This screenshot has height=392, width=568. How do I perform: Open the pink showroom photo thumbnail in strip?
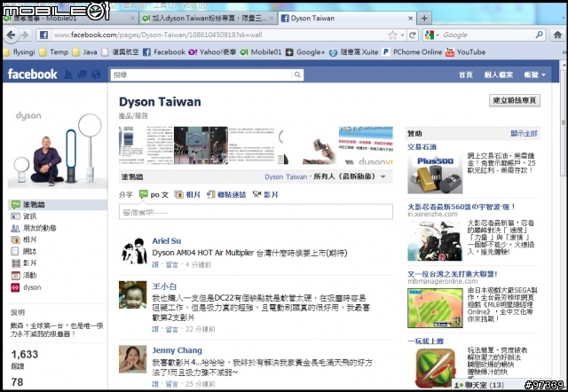point(201,145)
